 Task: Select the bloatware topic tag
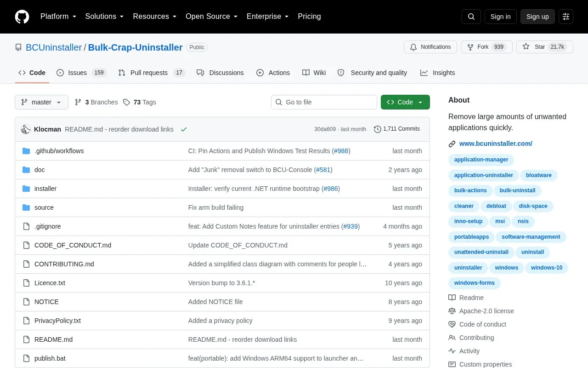point(539,175)
